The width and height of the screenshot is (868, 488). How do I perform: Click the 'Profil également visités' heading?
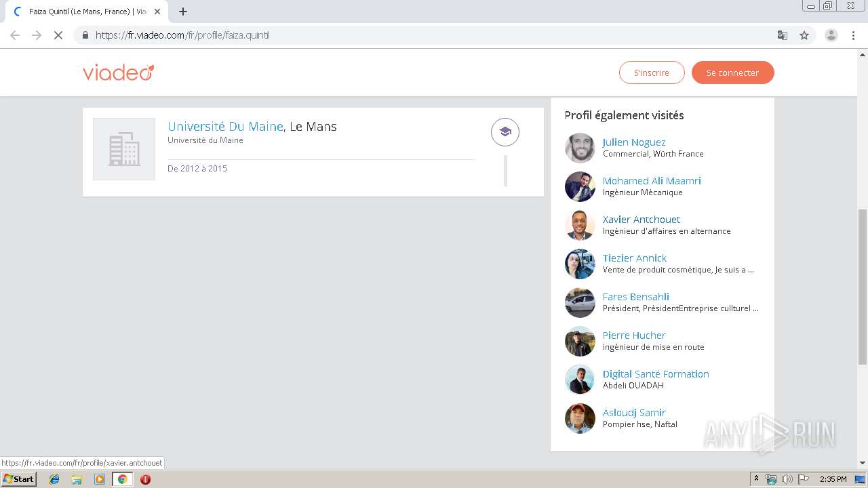click(624, 115)
